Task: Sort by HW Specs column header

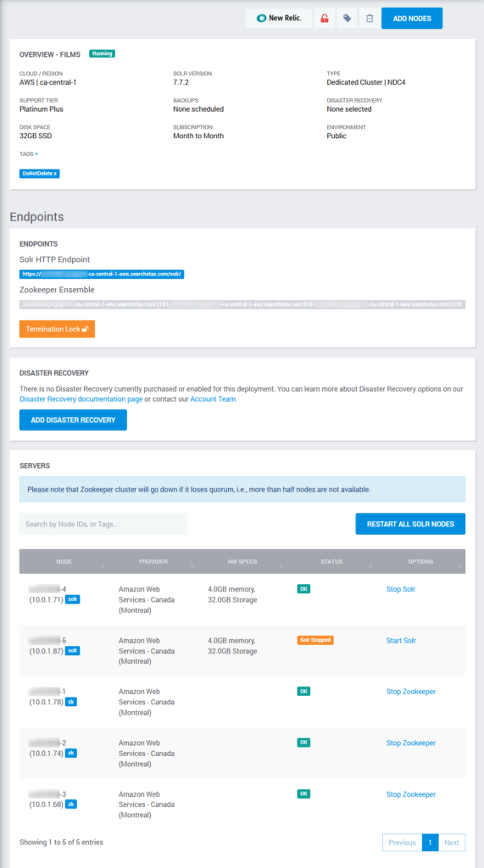Action: 242,561
